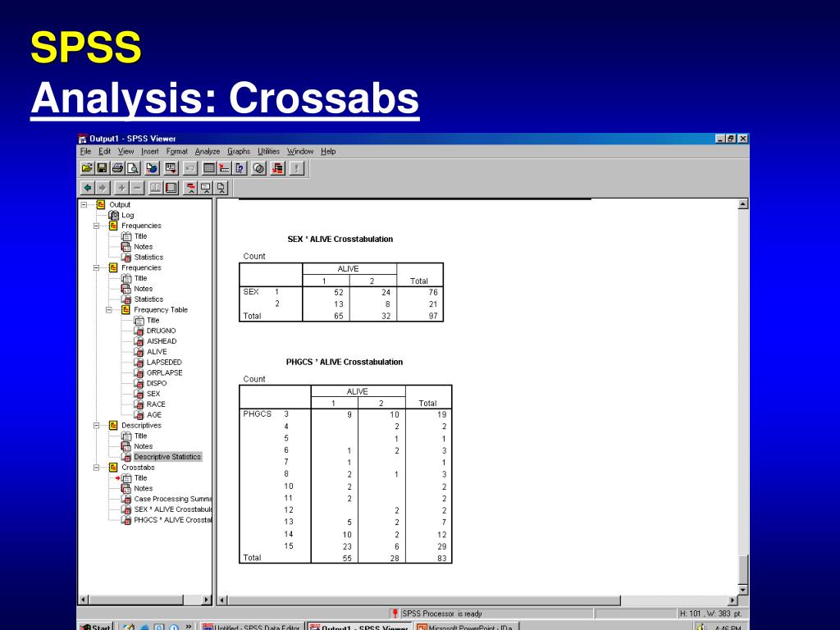
Task: Collapse the root Output node
Action: pyautogui.click(x=84, y=204)
